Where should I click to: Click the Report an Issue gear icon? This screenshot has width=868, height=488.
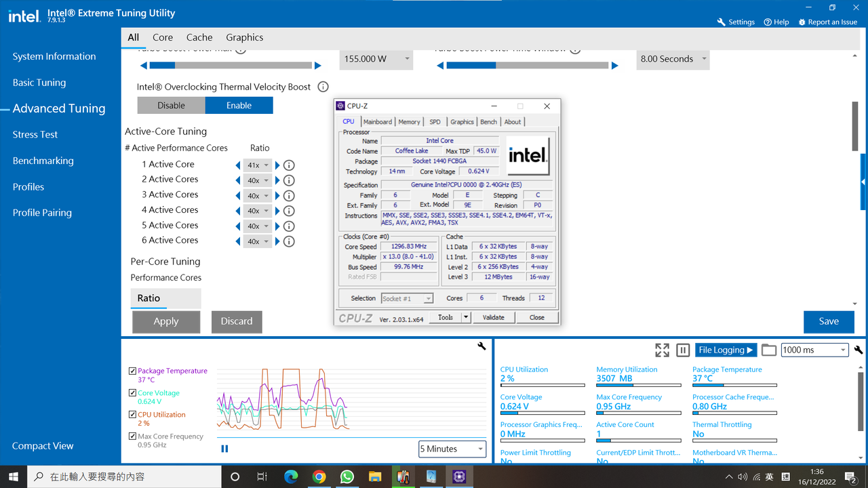(802, 22)
